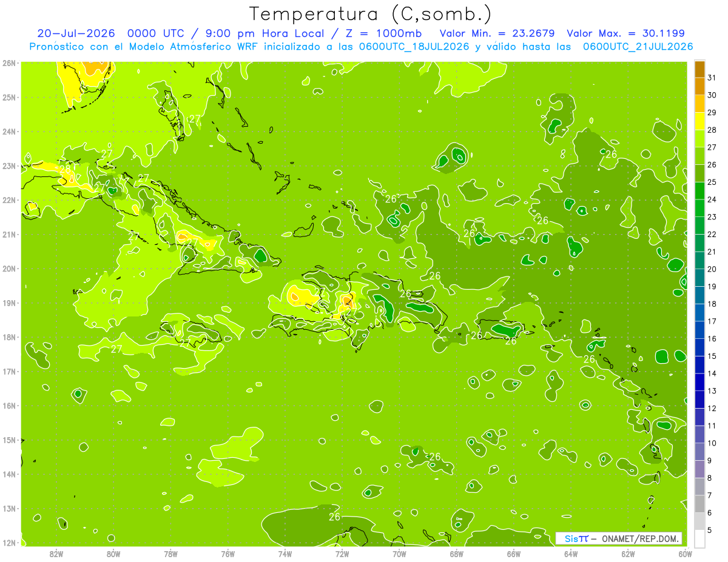Screen dimensions: 728x562
Task: Select the date text "20-Jul-2026"
Action: (75, 33)
